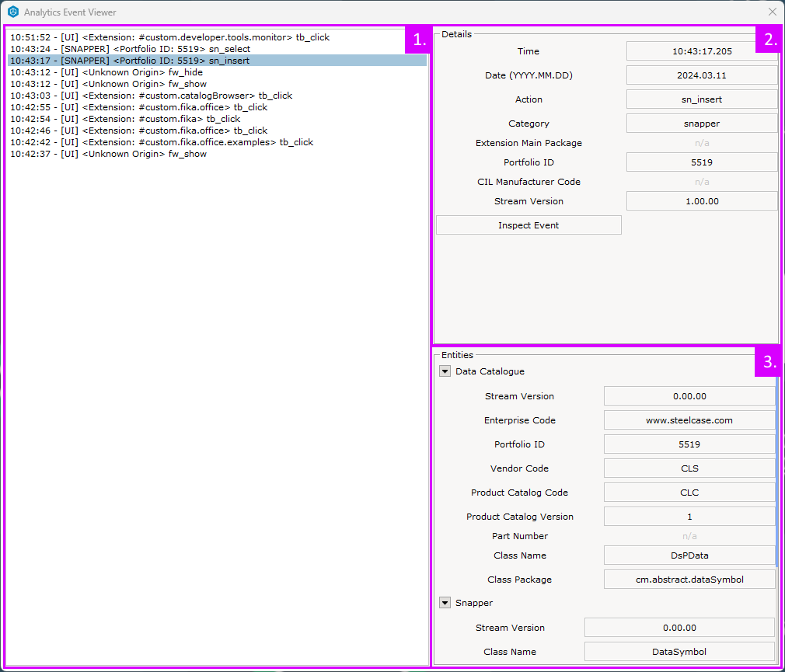785x672 pixels.
Task: Click the Details Portfolio ID field
Action: pyautogui.click(x=702, y=162)
